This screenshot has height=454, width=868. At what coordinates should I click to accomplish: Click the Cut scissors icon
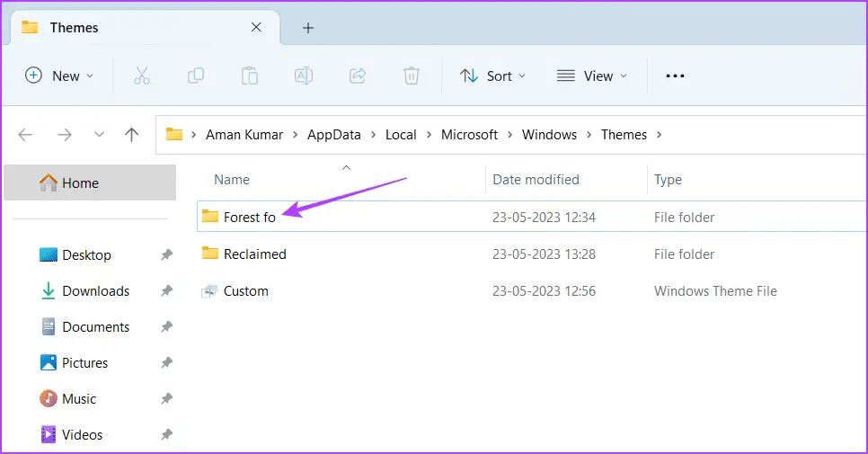point(142,76)
